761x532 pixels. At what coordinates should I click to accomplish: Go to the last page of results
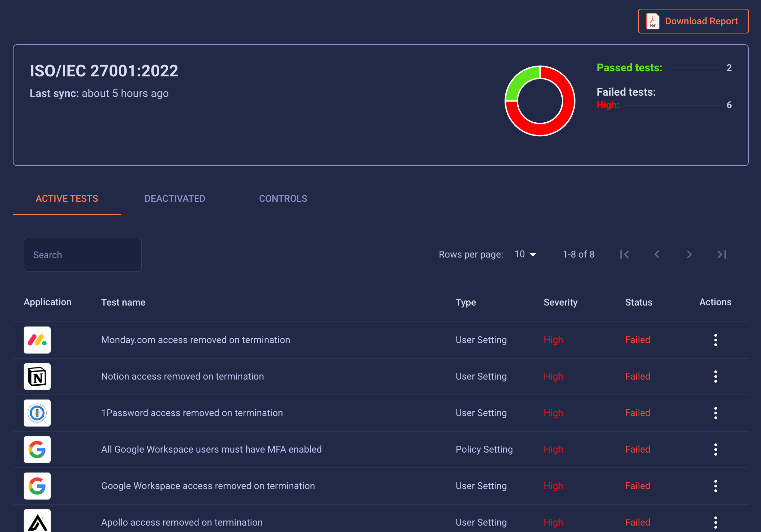point(722,255)
